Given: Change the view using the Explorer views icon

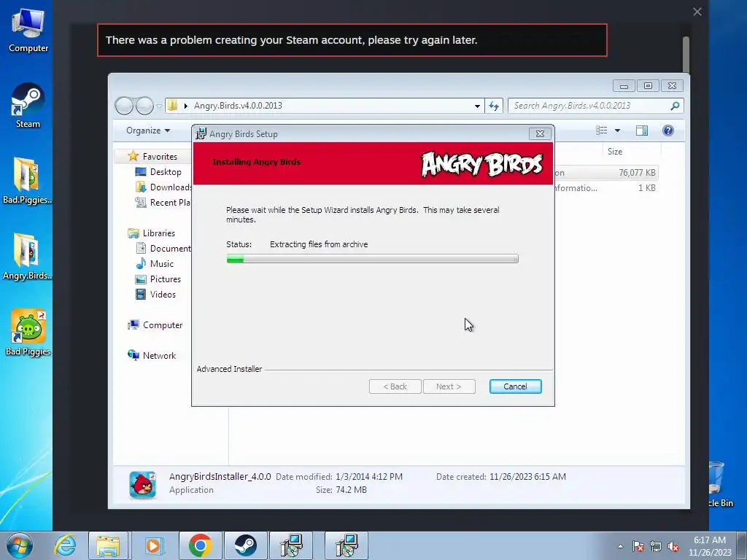Looking at the screenshot, I should tap(602, 131).
